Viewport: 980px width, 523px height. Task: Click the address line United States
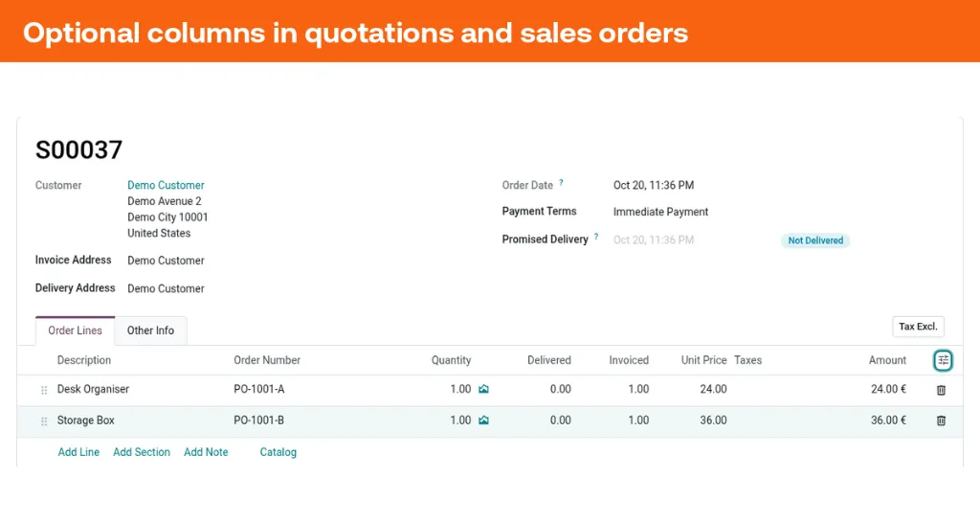pyautogui.click(x=159, y=234)
